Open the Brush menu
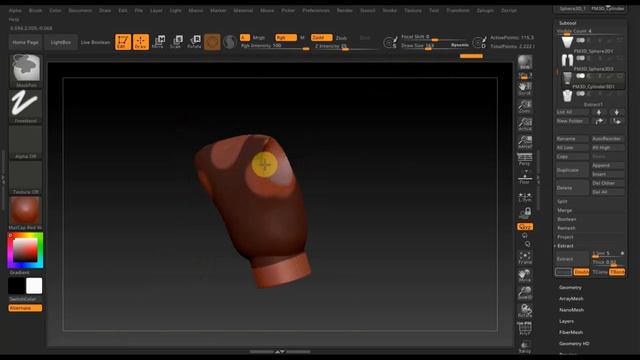This screenshot has height=360, width=640. 36,11
